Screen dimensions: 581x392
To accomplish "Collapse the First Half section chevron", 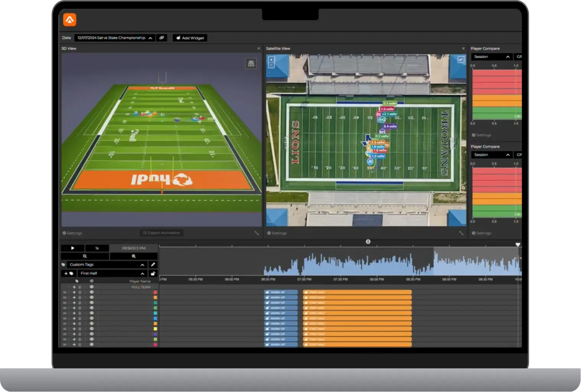I will point(142,273).
